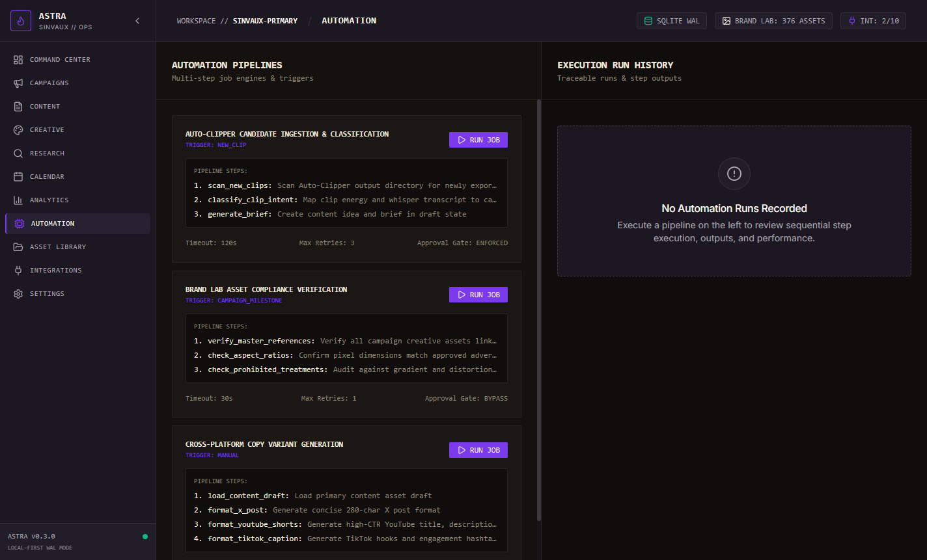
Task: Switch to Analytics menu label
Action: tap(49, 200)
